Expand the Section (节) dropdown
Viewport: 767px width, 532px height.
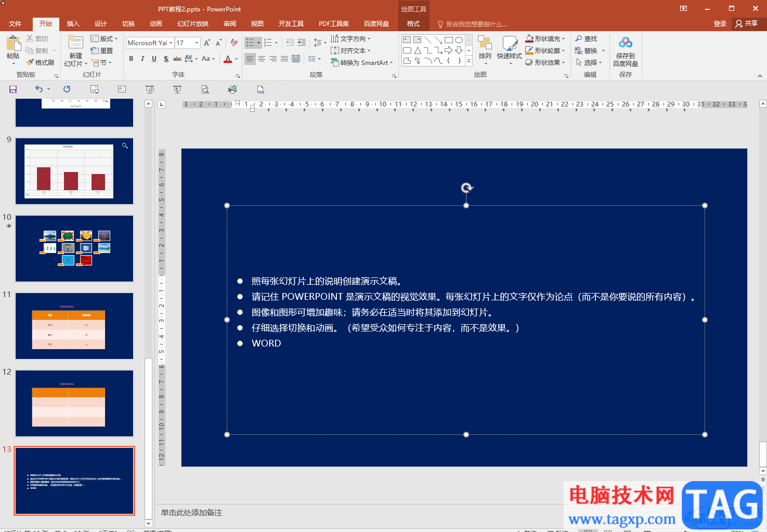(x=101, y=62)
